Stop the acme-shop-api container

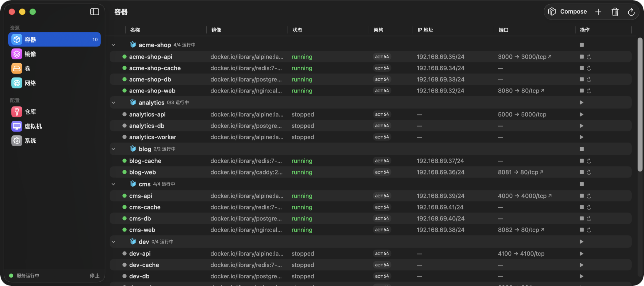click(582, 57)
